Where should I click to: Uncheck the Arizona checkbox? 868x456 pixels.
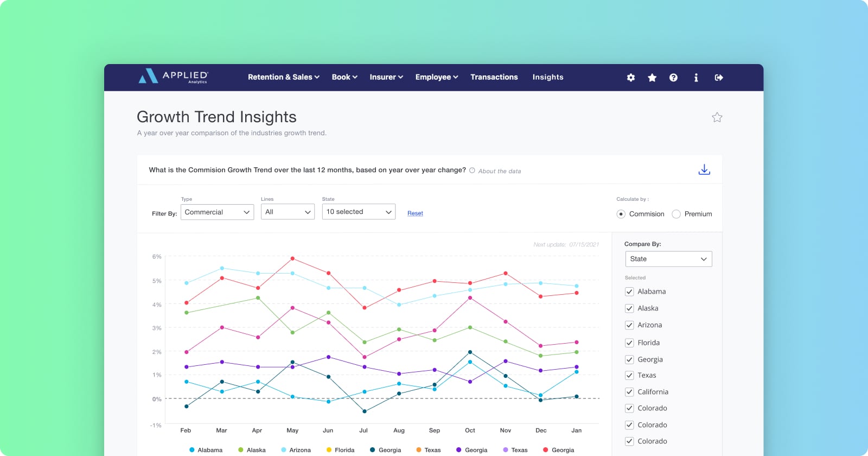[629, 325]
